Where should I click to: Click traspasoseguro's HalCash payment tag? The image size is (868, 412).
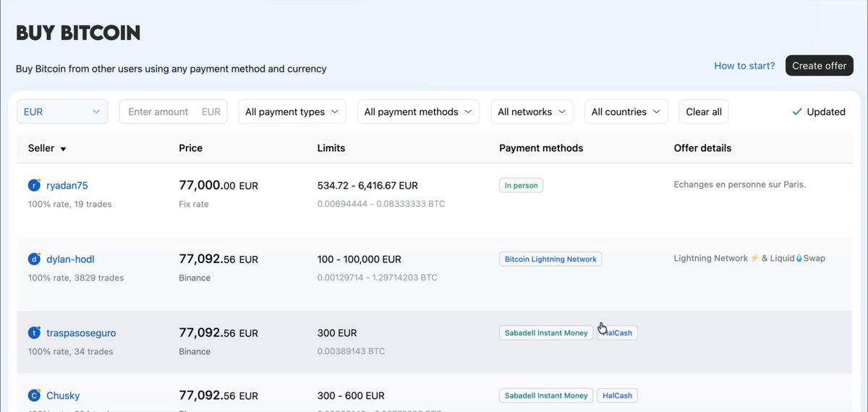617,333
